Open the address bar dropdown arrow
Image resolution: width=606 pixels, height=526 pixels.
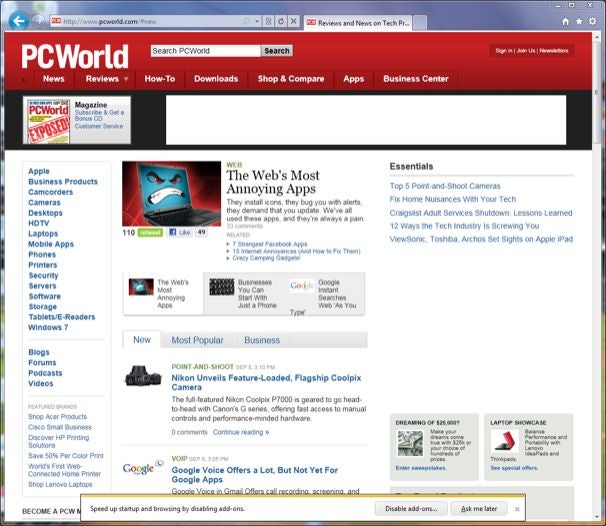[x=257, y=21]
